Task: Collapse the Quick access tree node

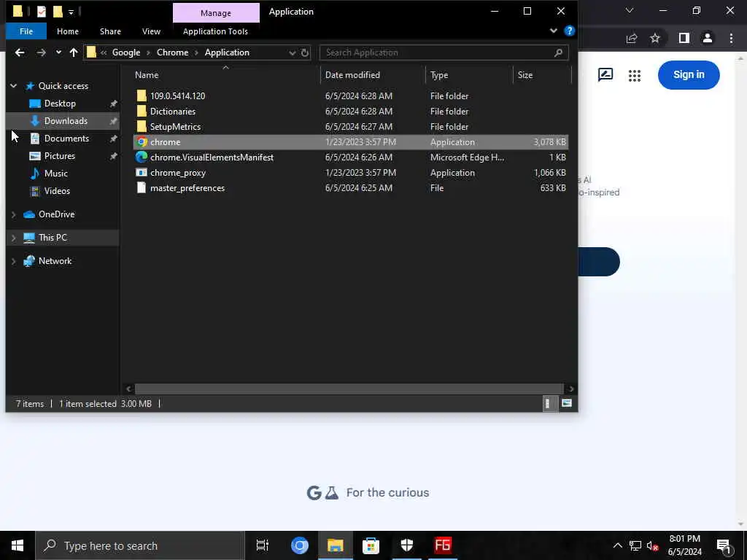Action: click(13, 86)
